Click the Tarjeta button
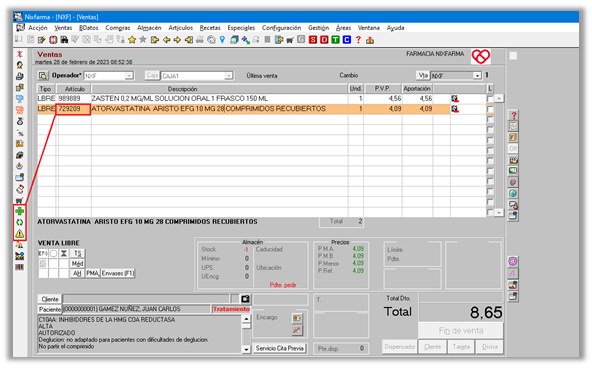592x368 pixels. click(461, 346)
